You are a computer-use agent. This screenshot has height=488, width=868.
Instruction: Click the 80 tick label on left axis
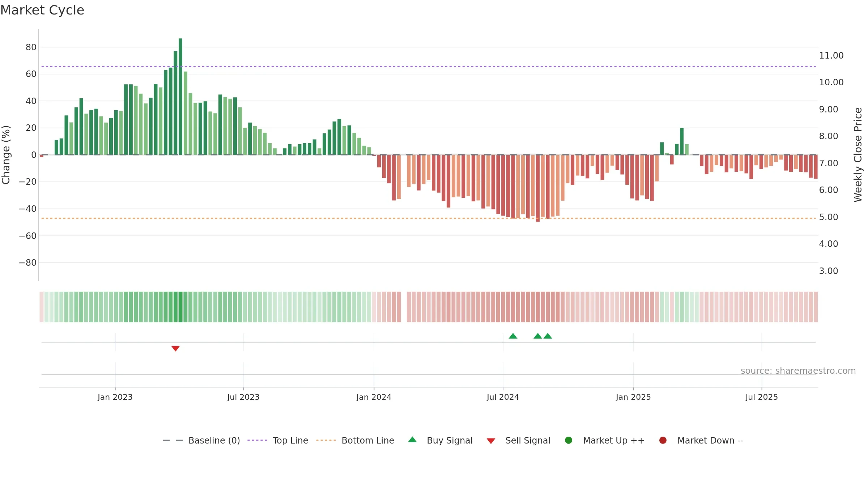point(31,47)
